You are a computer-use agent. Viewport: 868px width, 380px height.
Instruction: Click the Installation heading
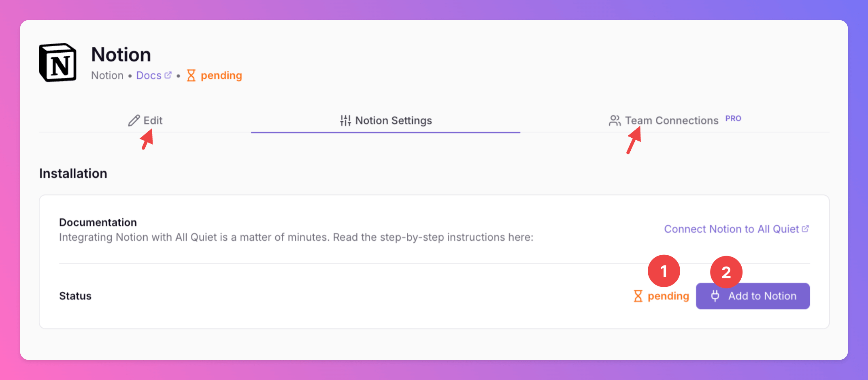click(x=73, y=173)
